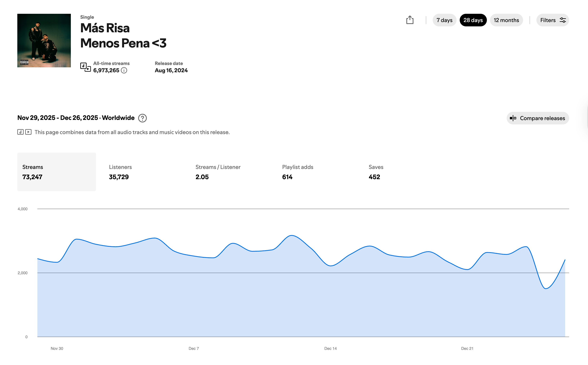
Task: Open the date range and Worldwide selector
Action: pos(76,118)
